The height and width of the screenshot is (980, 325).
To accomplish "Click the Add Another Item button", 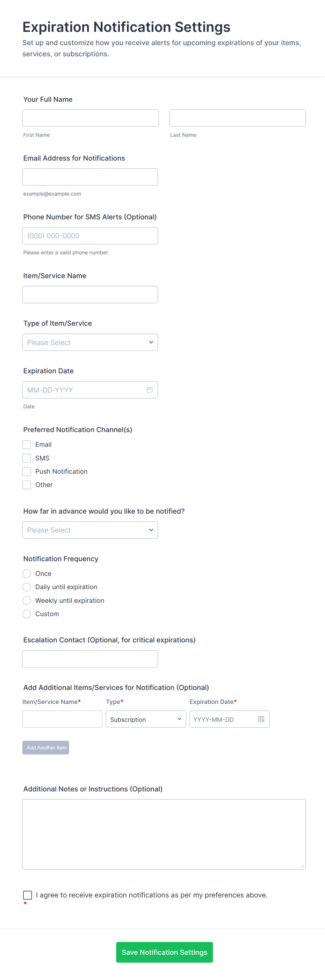I will click(x=46, y=747).
